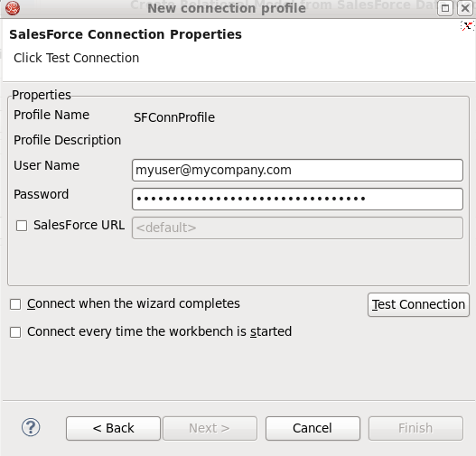Screen dimensions: 476x456
Task: Enable the SalesForce URL checkbox
Action: (22, 226)
